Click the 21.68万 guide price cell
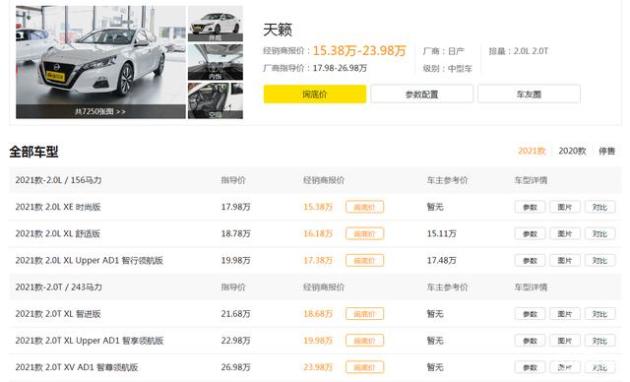This screenshot has width=630, height=382. pos(236,314)
